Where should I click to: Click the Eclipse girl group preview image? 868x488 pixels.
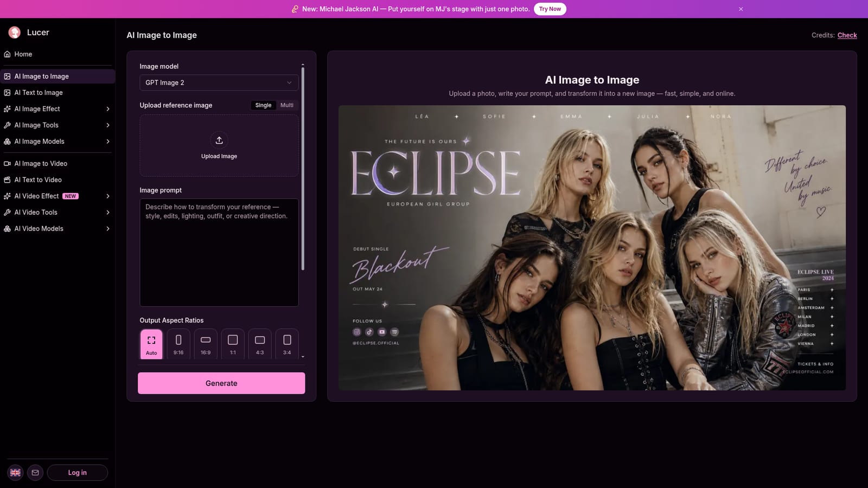click(592, 248)
